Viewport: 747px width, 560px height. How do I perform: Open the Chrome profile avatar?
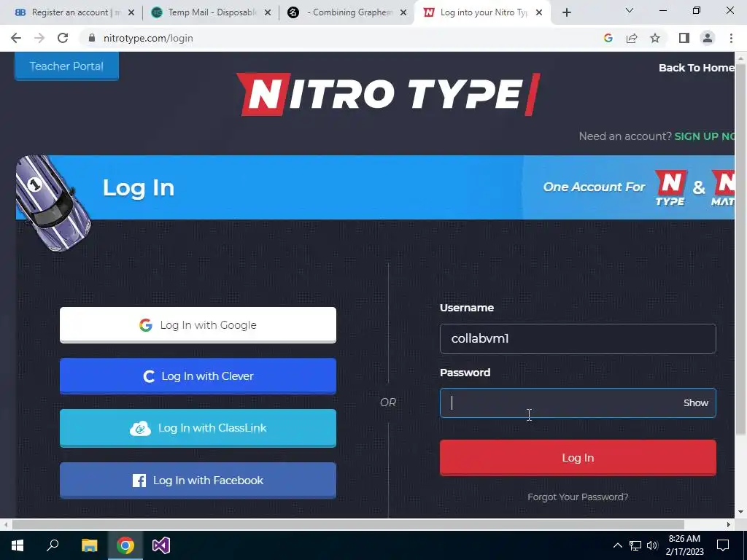(x=708, y=38)
